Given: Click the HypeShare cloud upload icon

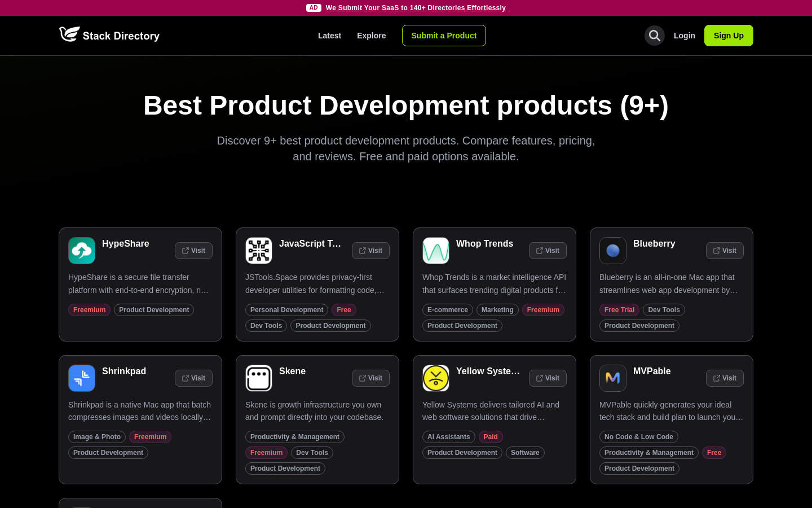Looking at the screenshot, I should click(82, 251).
